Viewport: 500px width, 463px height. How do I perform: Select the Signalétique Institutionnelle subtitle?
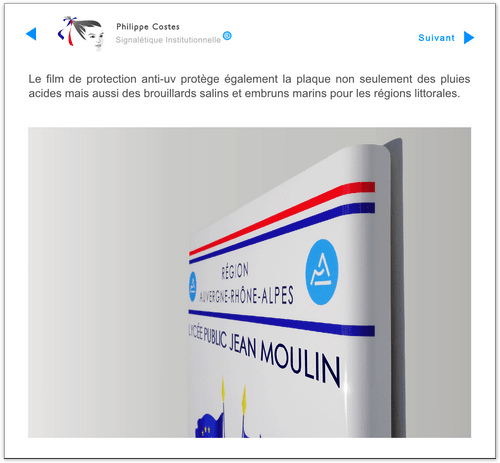(168, 40)
